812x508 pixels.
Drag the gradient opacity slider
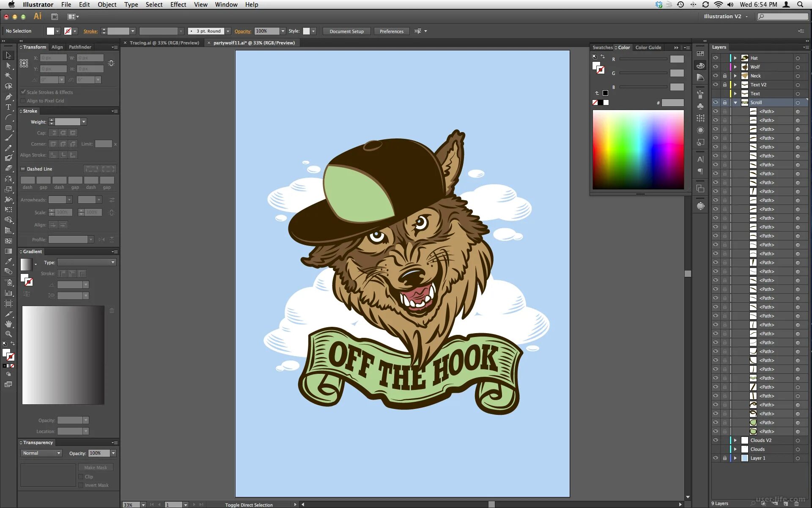pos(85,420)
